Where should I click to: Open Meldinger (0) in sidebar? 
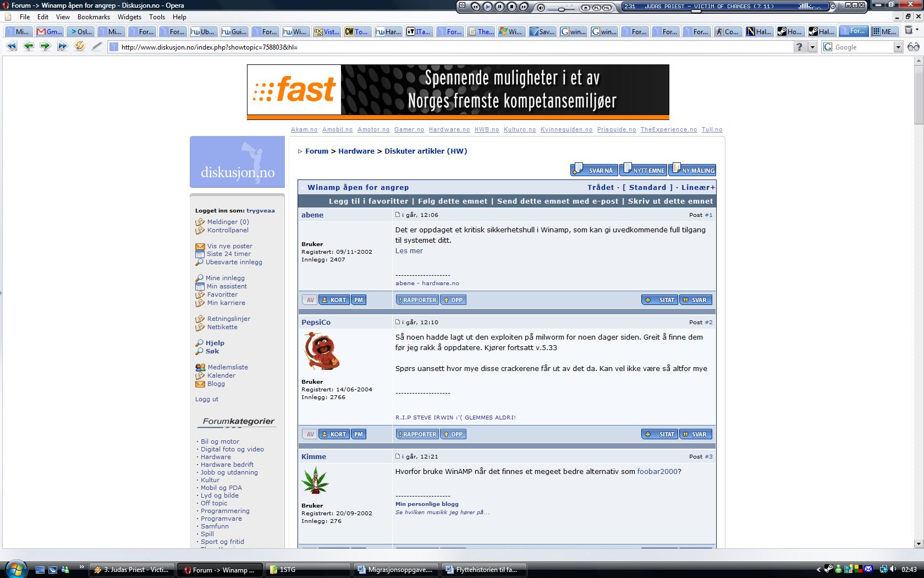click(x=228, y=222)
